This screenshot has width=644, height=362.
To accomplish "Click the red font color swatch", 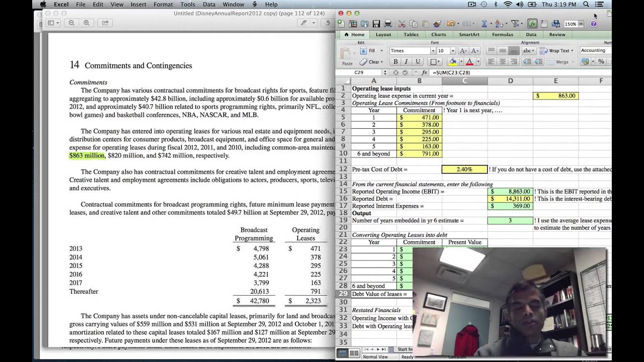I will click(469, 61).
